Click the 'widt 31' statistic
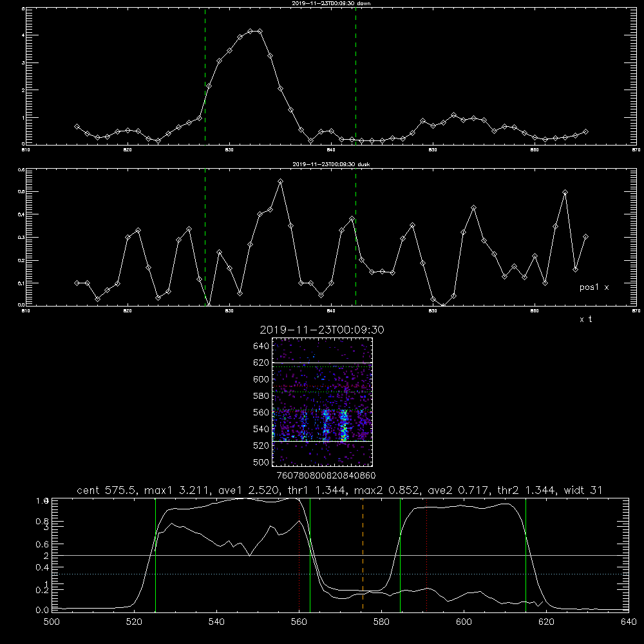644x644 pixels. pyautogui.click(x=583, y=490)
